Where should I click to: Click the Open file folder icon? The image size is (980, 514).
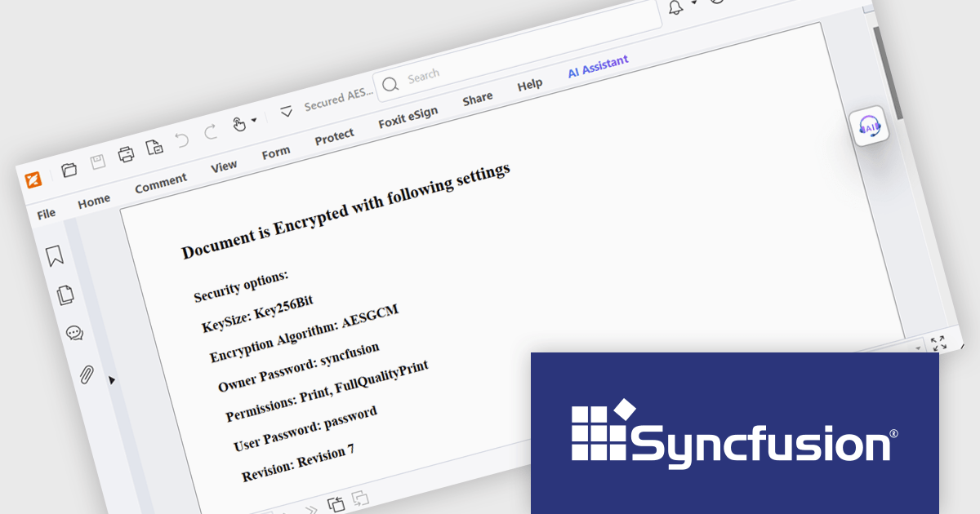(x=69, y=169)
